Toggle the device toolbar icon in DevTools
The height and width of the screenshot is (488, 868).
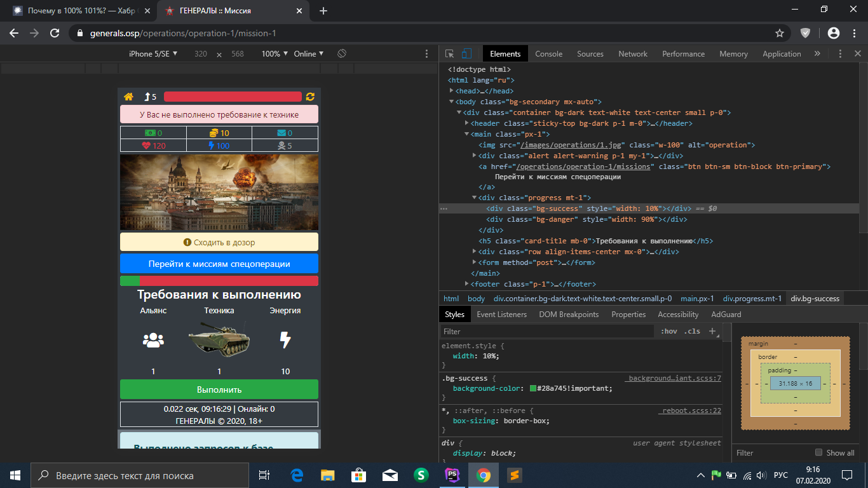click(466, 54)
